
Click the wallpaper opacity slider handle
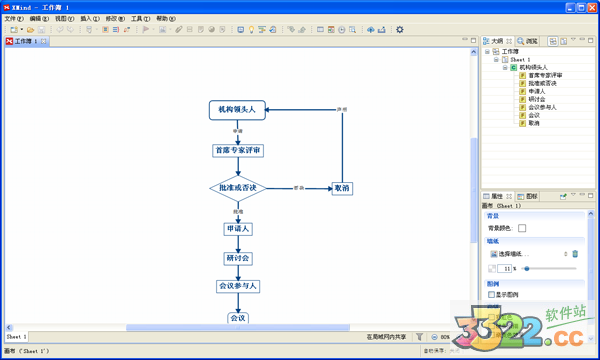(527, 269)
